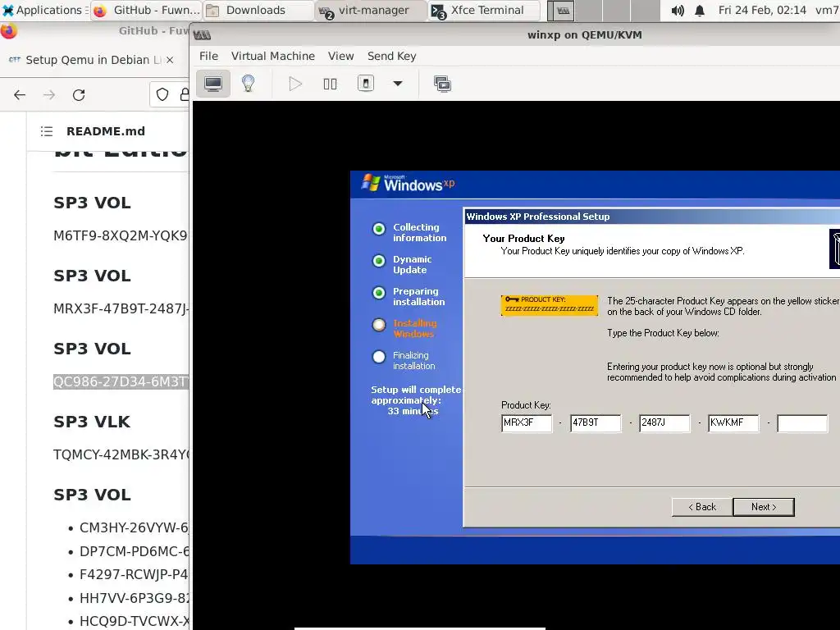Reload the Firefox page

coord(79,95)
